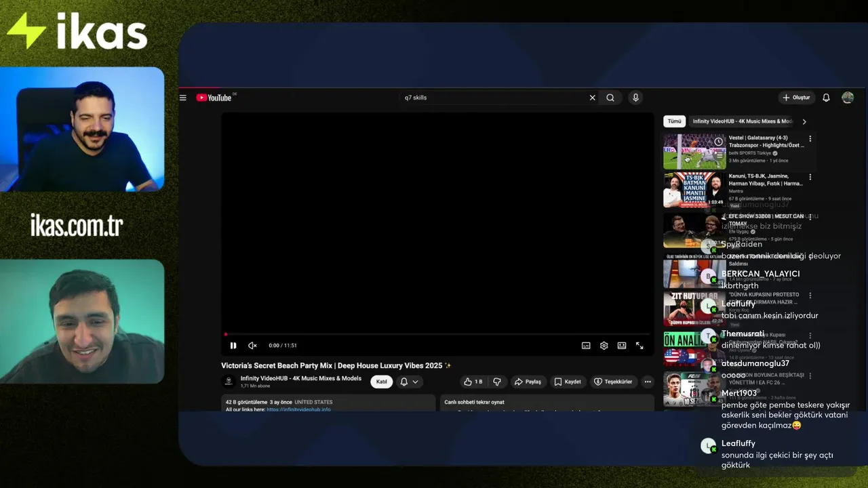Click the video title Victoria's Secret Beach Party Mix
Image resolution: width=868 pixels, height=488 pixels.
[x=336, y=365]
